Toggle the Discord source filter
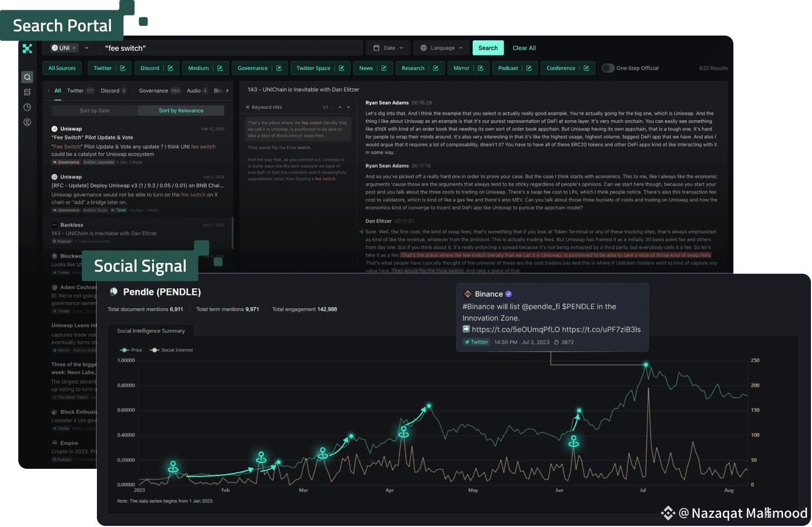 coord(150,68)
